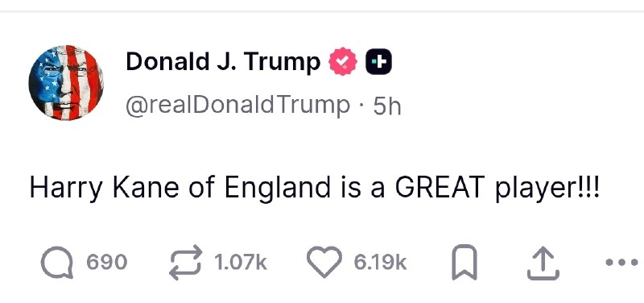The width and height of the screenshot is (644, 303).
Task: Like the post with the heart icon
Action: click(324, 262)
